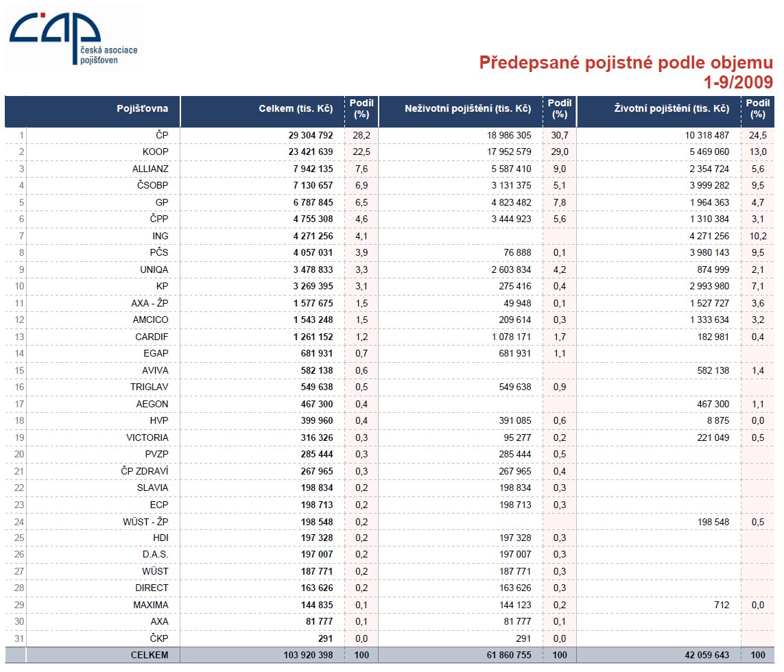Select the PVZP insurer name

click(x=156, y=454)
